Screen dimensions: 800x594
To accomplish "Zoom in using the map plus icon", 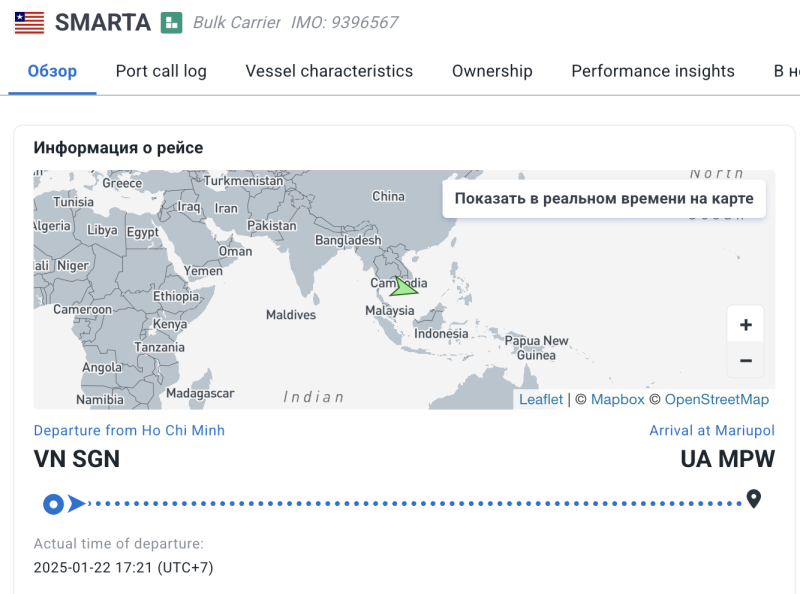I will click(746, 324).
